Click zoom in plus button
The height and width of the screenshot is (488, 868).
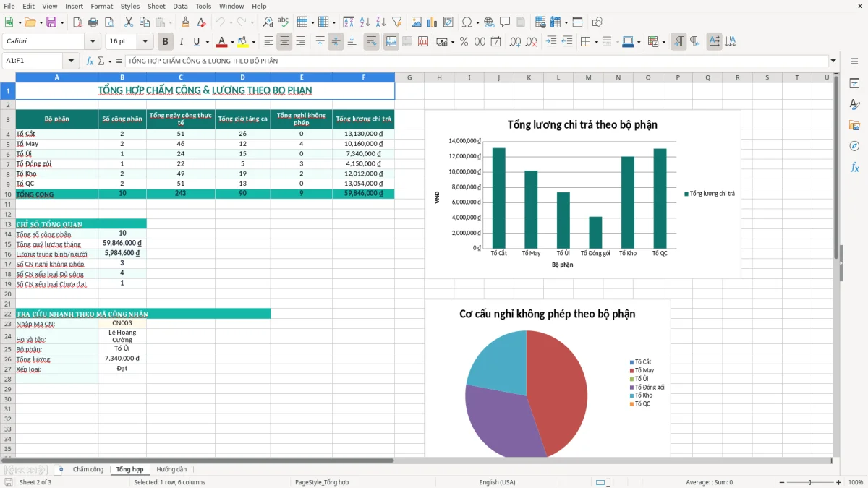point(838,482)
